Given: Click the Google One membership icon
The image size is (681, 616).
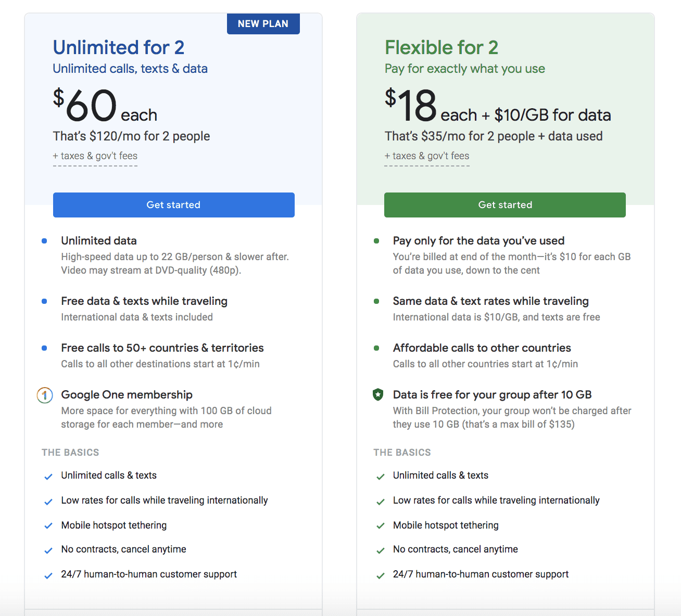Looking at the screenshot, I should point(45,395).
